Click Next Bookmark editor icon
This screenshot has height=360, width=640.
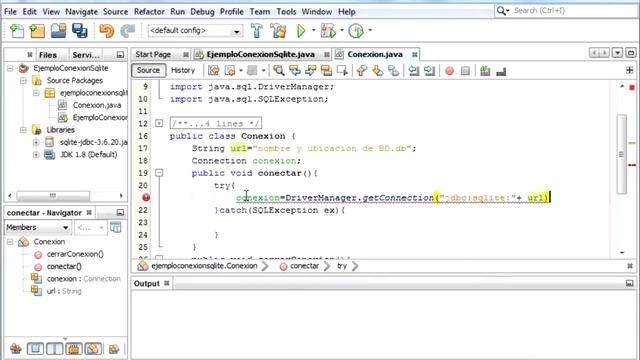point(378,71)
